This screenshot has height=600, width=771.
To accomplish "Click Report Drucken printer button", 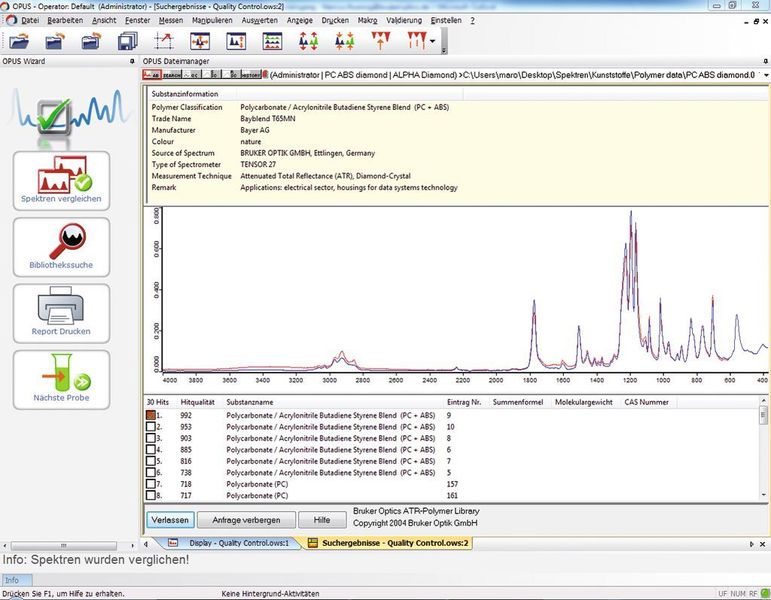I will [x=61, y=314].
